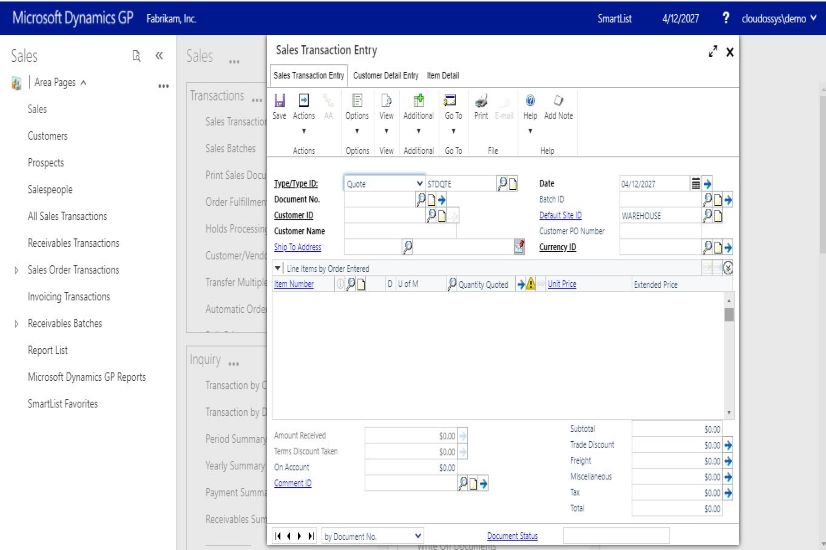Toggle the line items detail expand button
The height and width of the screenshot is (550, 826).
pyautogui.click(x=728, y=268)
